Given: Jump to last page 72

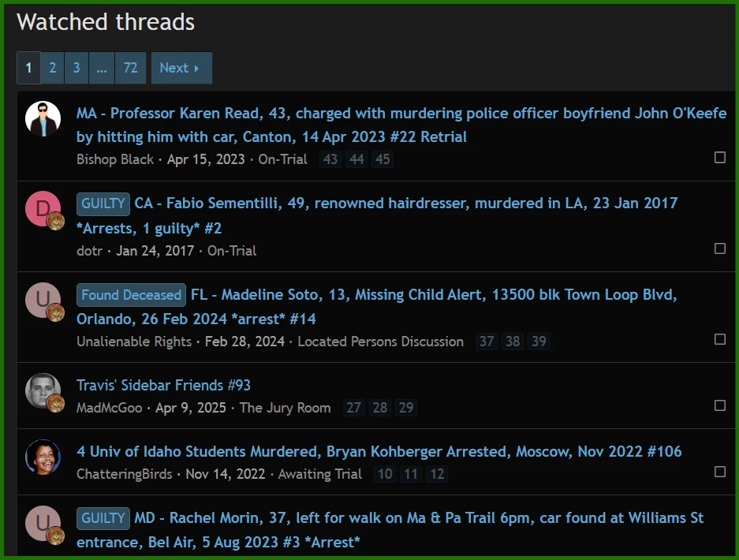Looking at the screenshot, I should coord(130,68).
